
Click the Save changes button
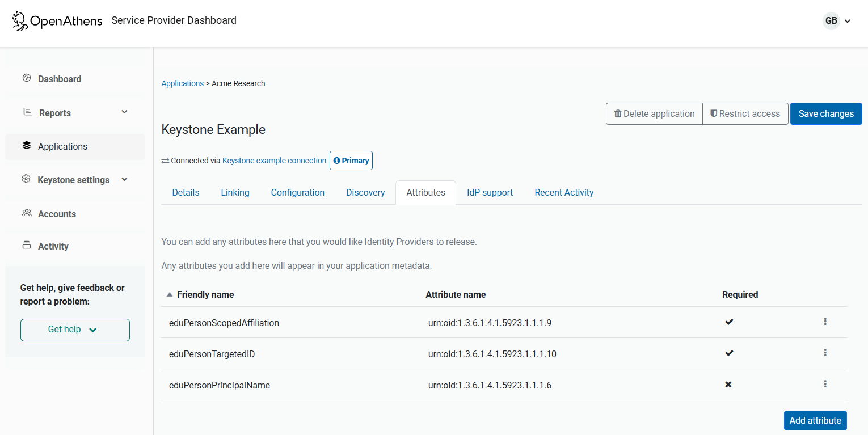pos(826,113)
